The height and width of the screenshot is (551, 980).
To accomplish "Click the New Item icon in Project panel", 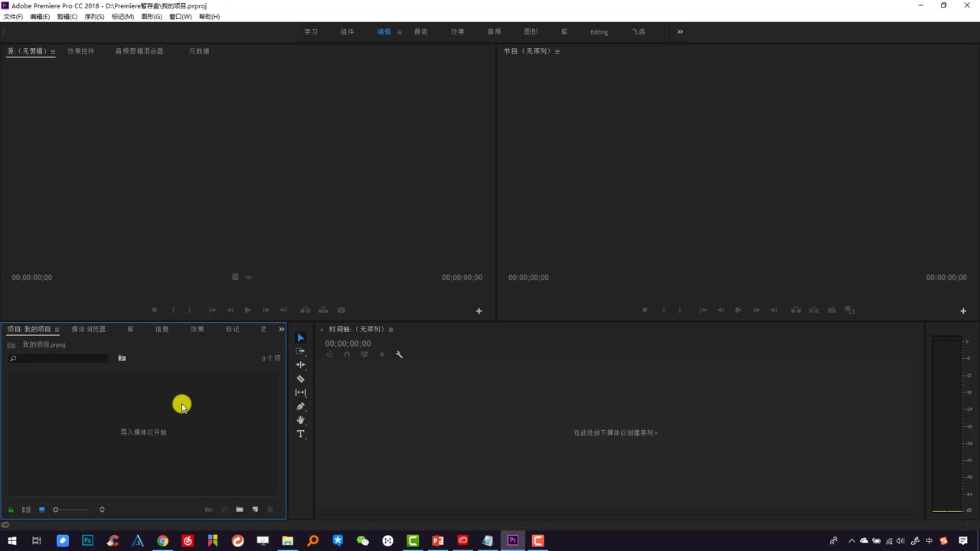I will pos(255,510).
